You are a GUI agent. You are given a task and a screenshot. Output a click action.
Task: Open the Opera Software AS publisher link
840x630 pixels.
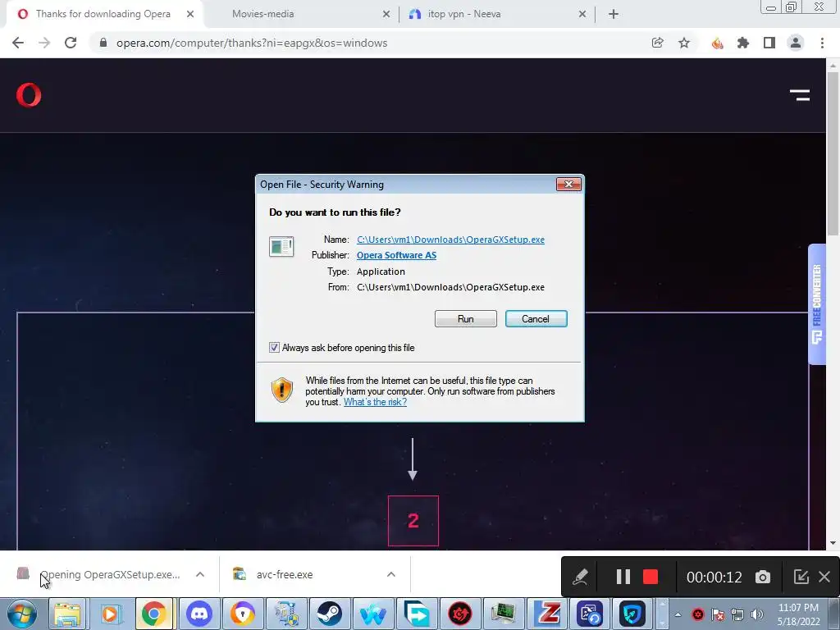pyautogui.click(x=396, y=255)
